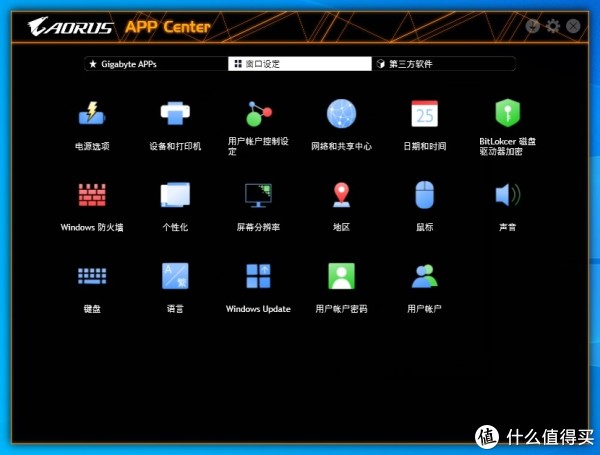
Task: Open 鼠标 mouse icon
Action: 424,195
